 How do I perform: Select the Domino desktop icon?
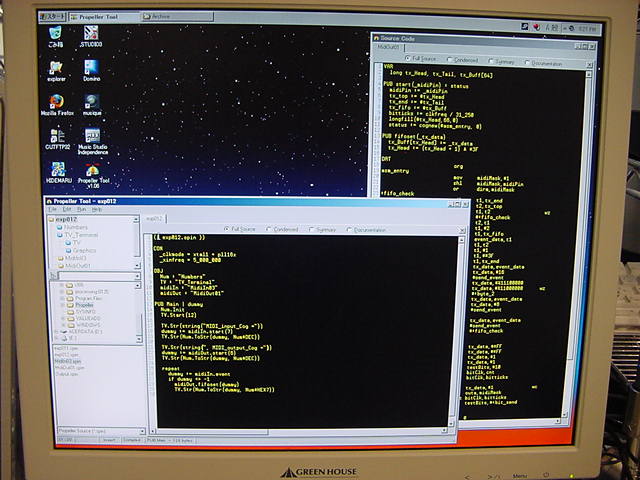91,71
